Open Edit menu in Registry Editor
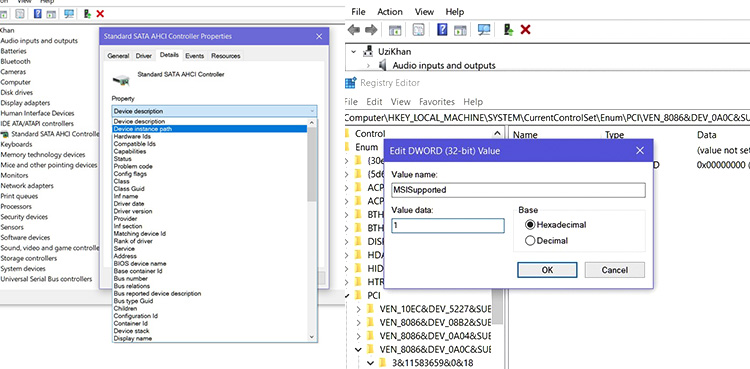 tap(374, 101)
